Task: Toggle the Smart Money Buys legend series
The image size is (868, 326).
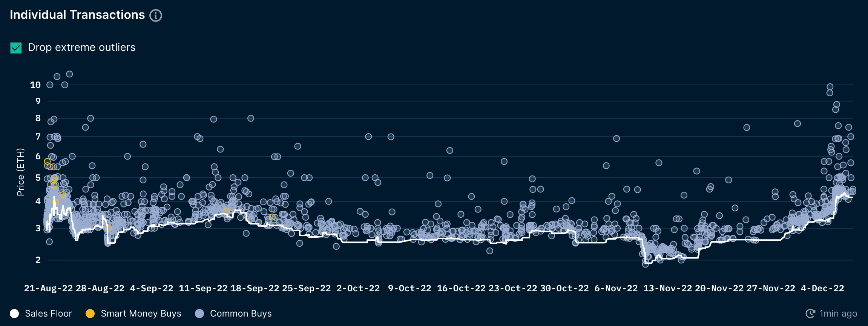Action: coord(141,314)
